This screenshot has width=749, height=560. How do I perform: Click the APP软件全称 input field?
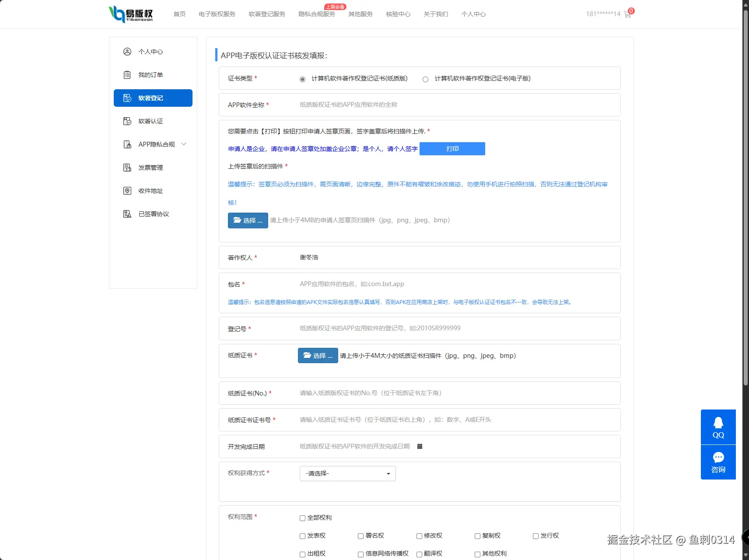coord(455,105)
